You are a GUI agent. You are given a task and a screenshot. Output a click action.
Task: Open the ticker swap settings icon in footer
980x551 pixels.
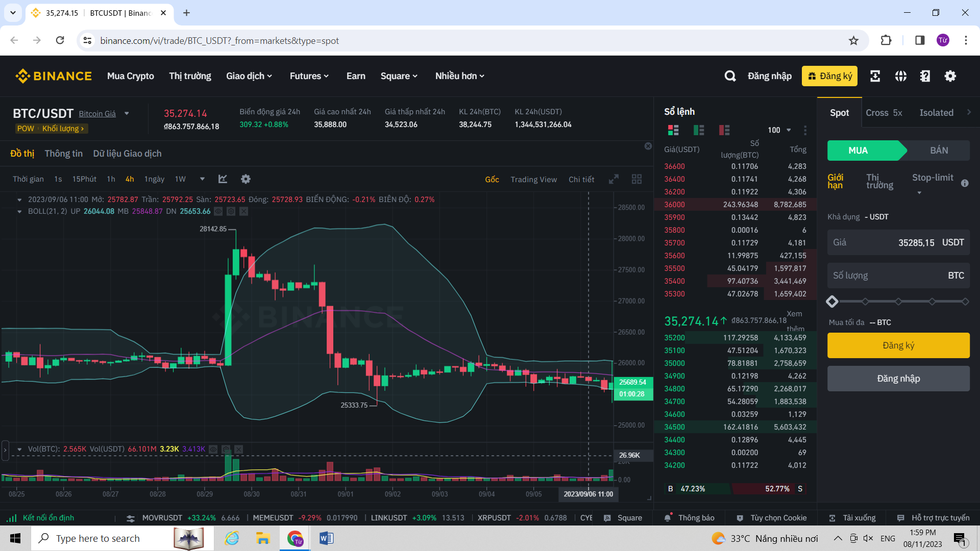(130, 518)
